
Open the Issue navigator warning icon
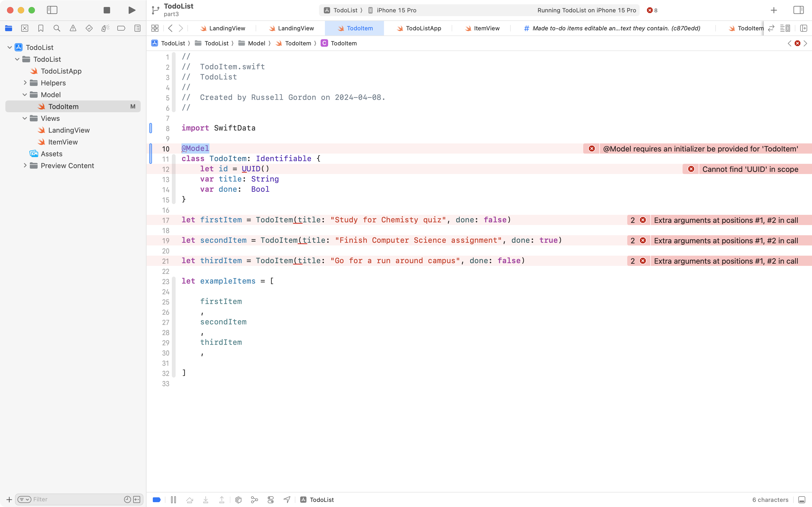73,28
